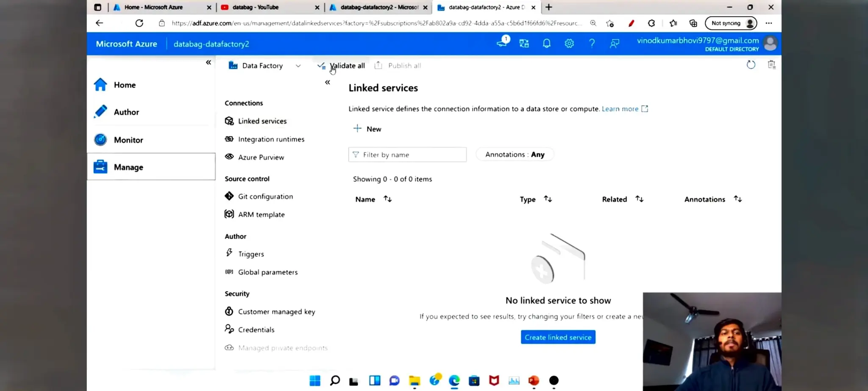868x391 pixels.
Task: Open the browser extensions icon
Action: coord(651,23)
